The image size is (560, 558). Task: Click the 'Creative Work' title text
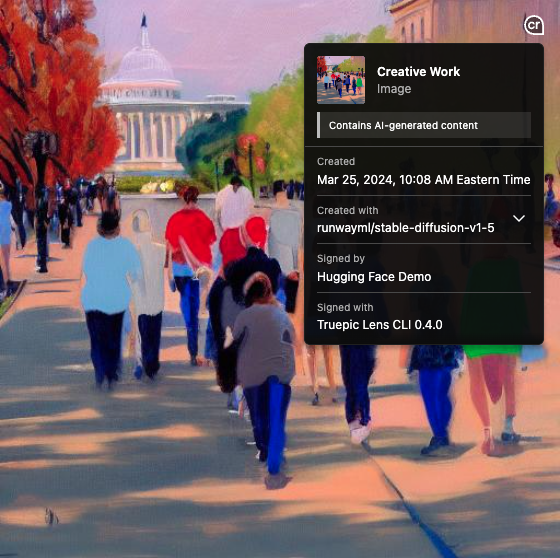(x=418, y=71)
